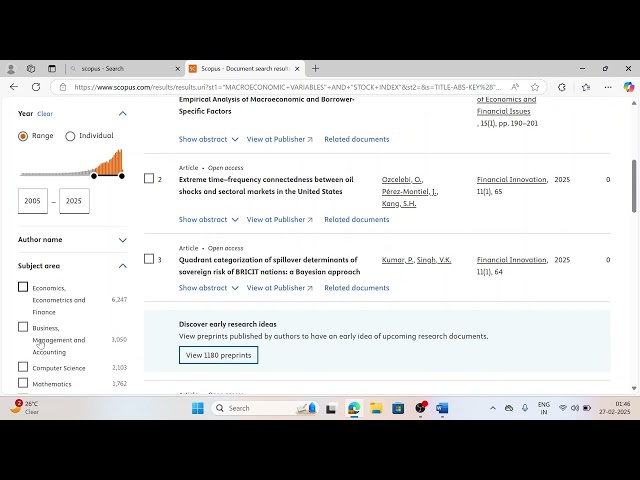Click the right year range slider handle
Viewport: 640px width, 480px height.
(x=122, y=176)
